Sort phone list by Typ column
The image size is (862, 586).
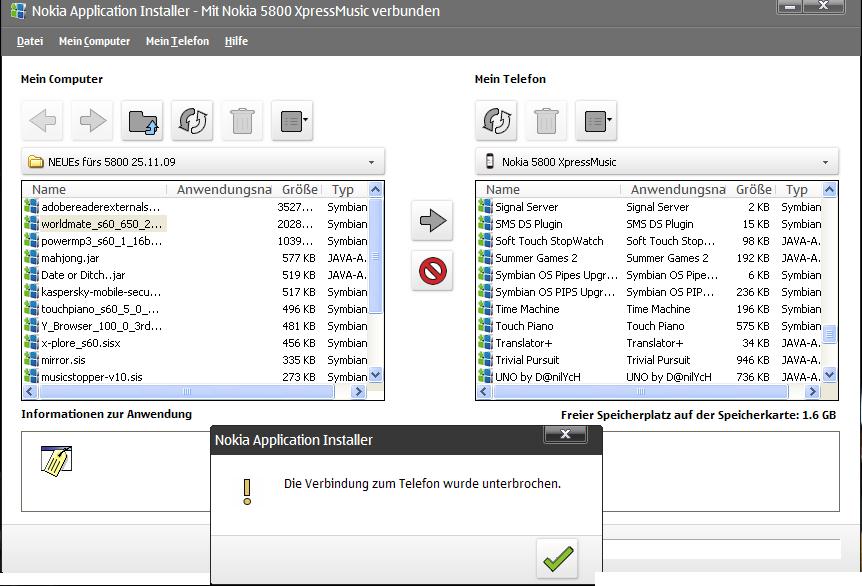[x=799, y=190]
